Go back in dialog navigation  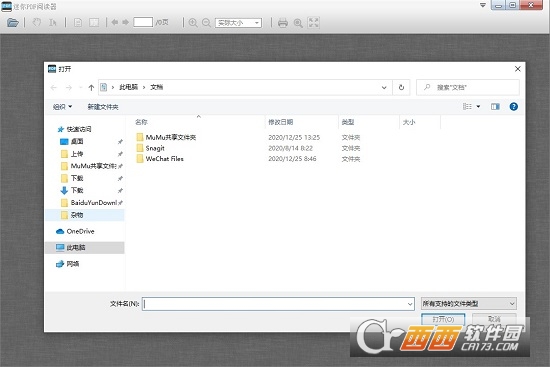pyautogui.click(x=54, y=87)
